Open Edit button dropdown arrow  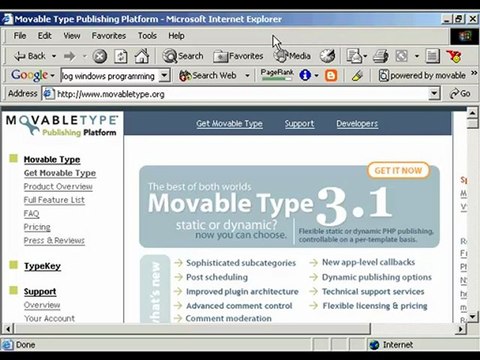(x=417, y=56)
